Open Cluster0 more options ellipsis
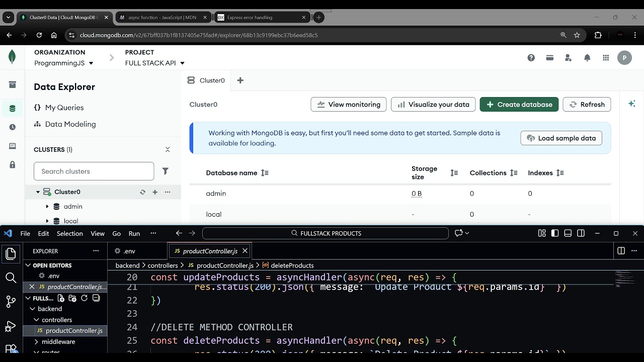The height and width of the screenshot is (362, 644). [168, 192]
